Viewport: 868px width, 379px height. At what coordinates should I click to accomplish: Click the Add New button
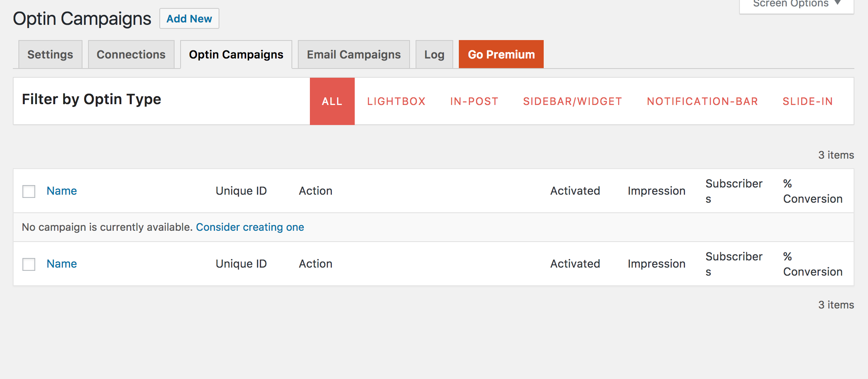(x=189, y=19)
